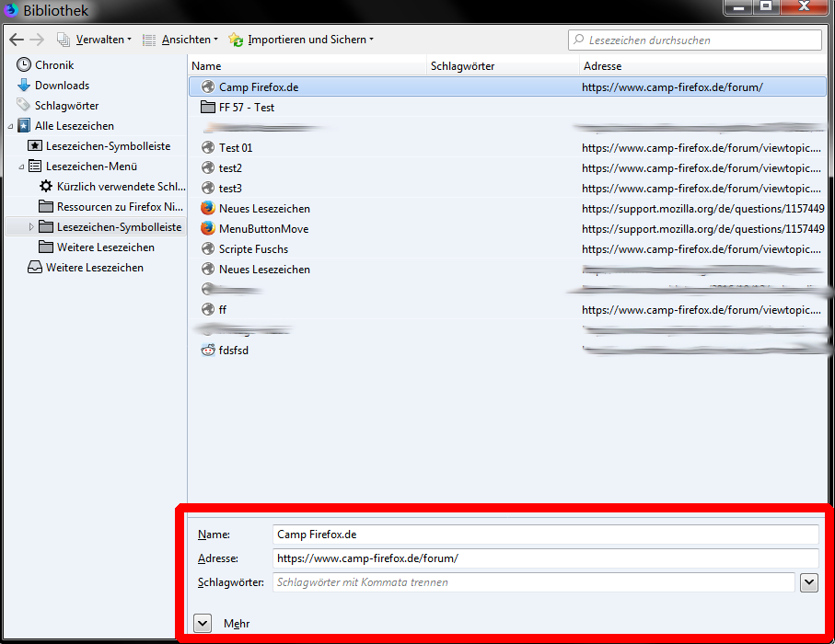Click the forward arrow button

point(37,40)
